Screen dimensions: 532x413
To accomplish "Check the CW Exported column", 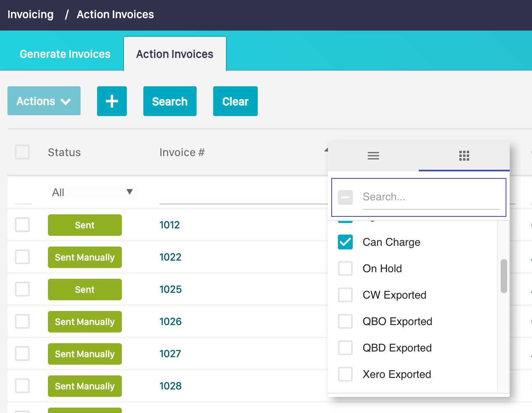I will tap(345, 295).
